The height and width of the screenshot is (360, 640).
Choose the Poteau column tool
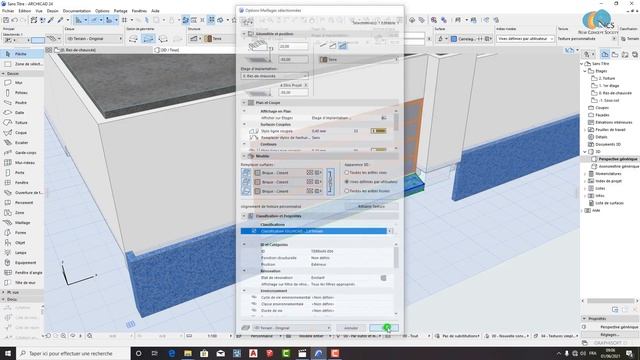pos(22,93)
